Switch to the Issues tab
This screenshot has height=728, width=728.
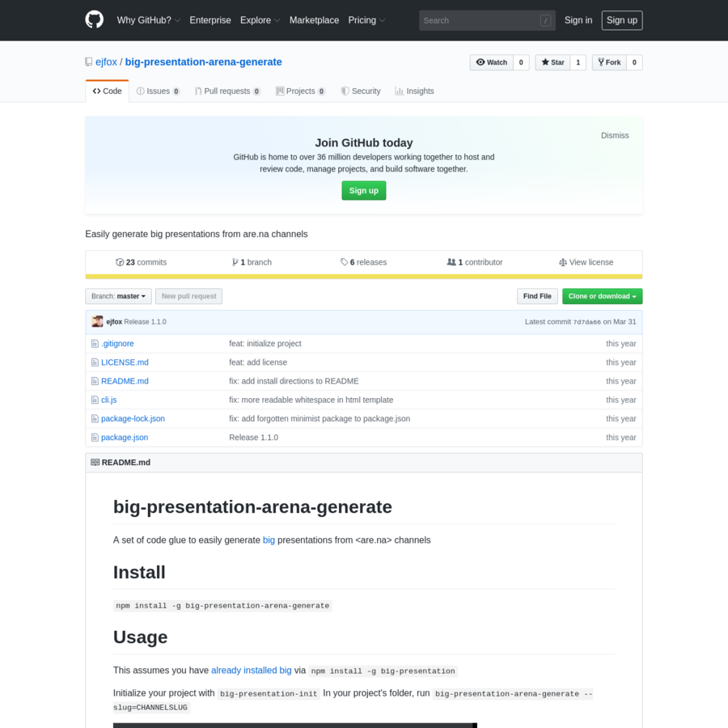[x=158, y=91]
